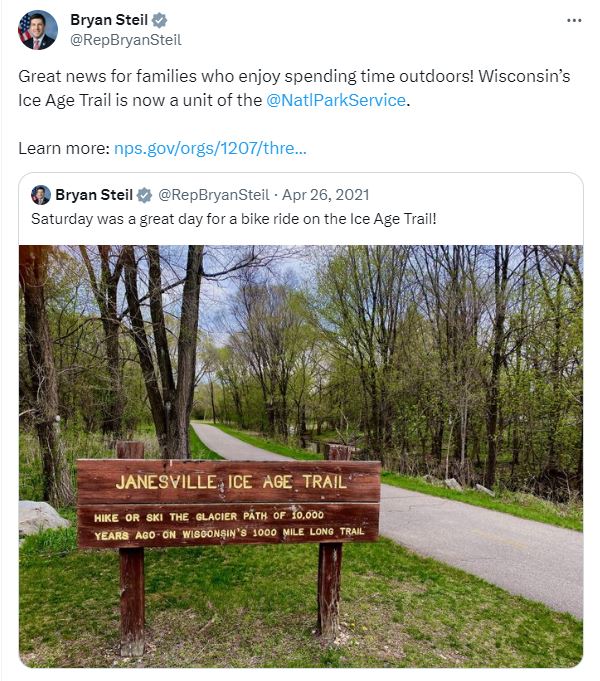The height and width of the screenshot is (681, 600).
Task: Click the 'Hike or ski the glacier path' sign board
Action: [x=229, y=524]
